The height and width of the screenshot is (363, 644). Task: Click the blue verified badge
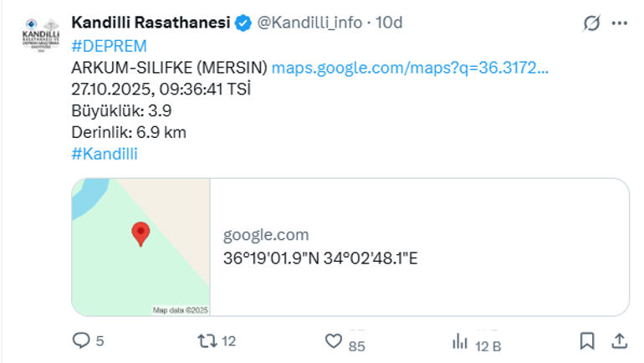(243, 23)
